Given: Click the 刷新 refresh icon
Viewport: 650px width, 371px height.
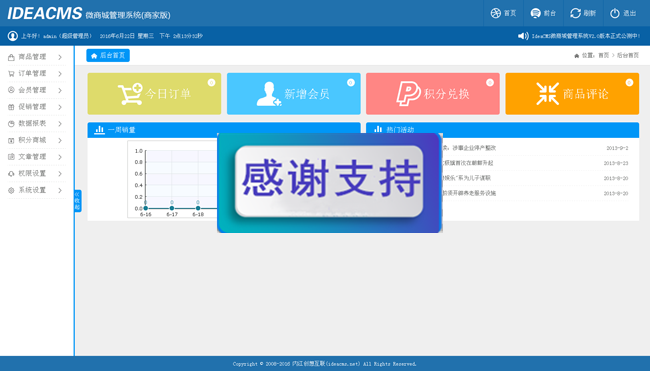Looking at the screenshot, I should (x=575, y=13).
